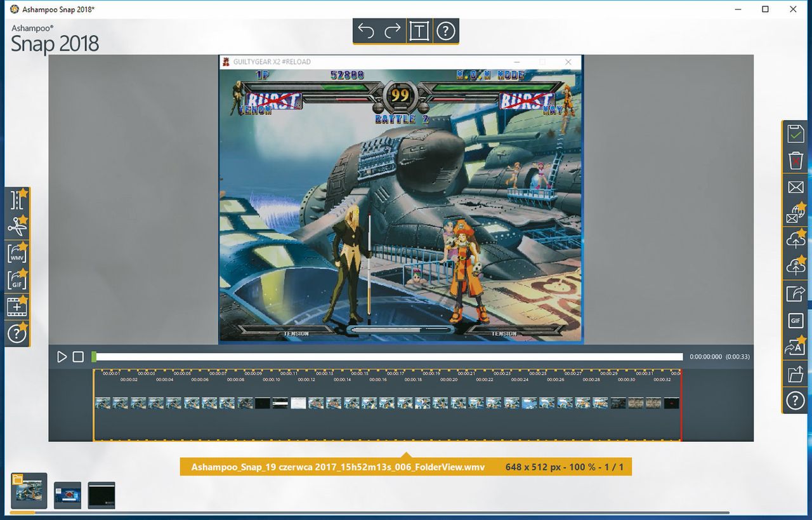The height and width of the screenshot is (520, 812).
Task: Send capture by email envelope icon
Action: (x=796, y=187)
